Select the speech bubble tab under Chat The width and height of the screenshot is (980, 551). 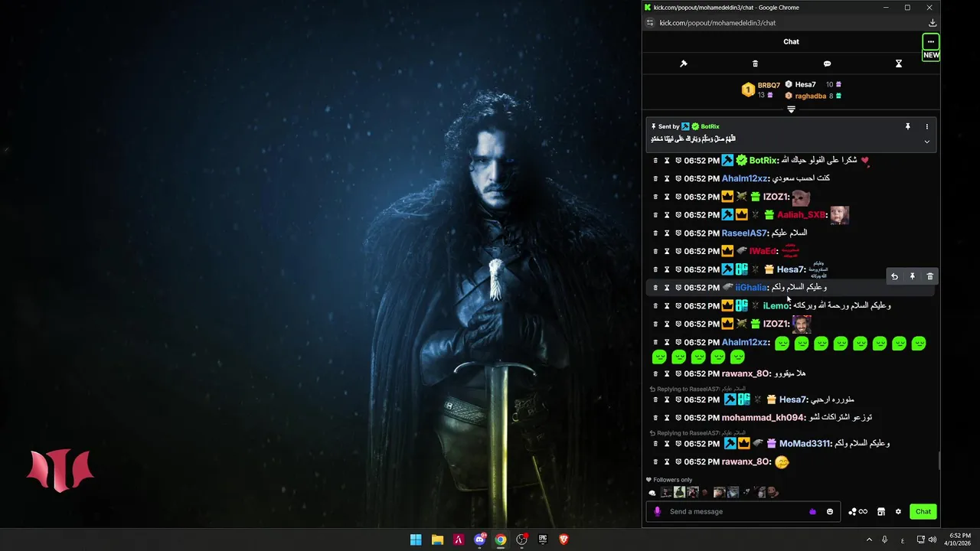(x=827, y=64)
